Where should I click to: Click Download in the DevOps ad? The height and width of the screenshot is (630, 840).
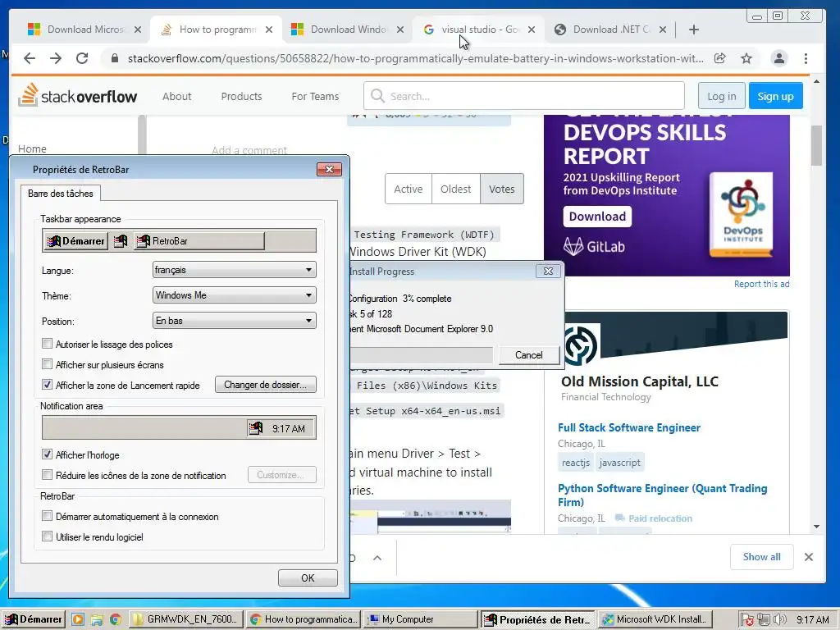tap(597, 217)
